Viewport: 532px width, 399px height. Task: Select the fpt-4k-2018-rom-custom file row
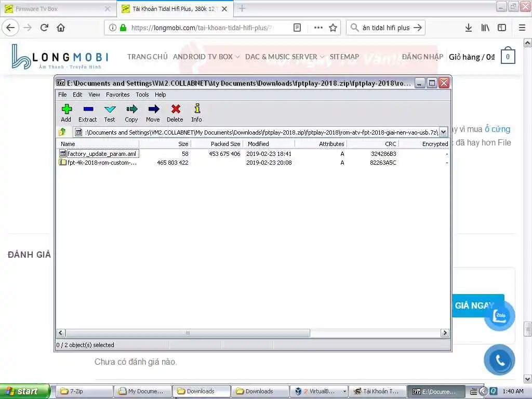(253, 163)
